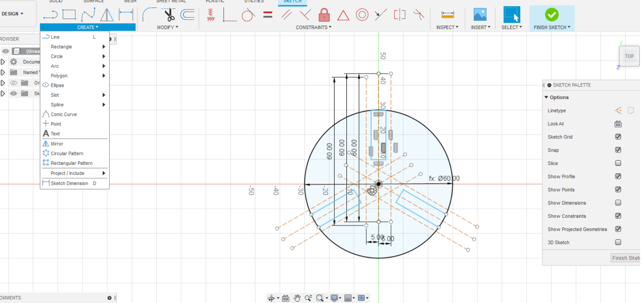This screenshot has width=644, height=303.
Task: Toggle Show Profile checkbox
Action: coord(618,176)
